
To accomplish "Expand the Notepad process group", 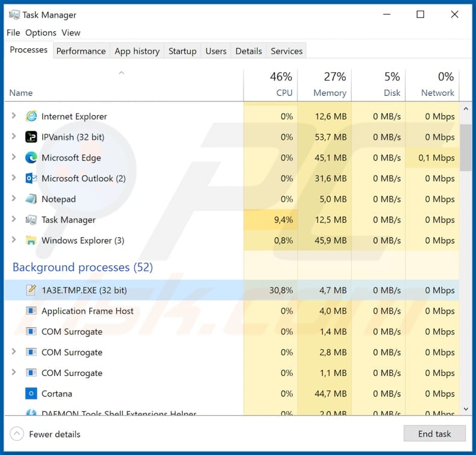I will tap(14, 198).
